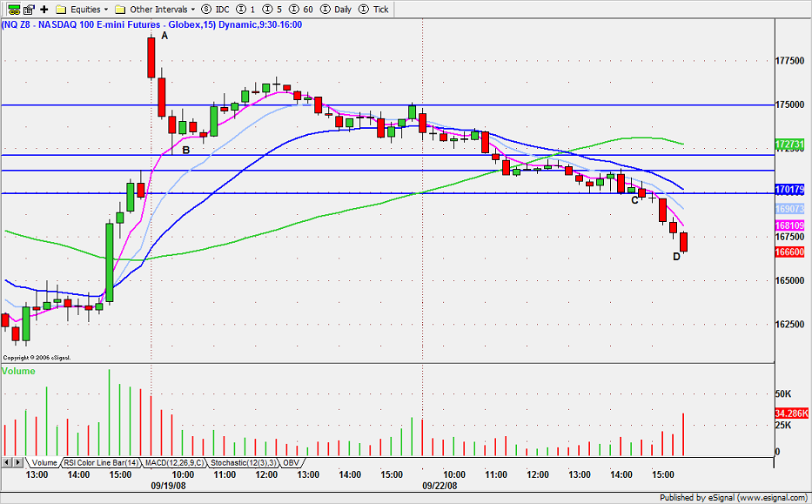Click the green chain symbol-link icon

(14, 10)
